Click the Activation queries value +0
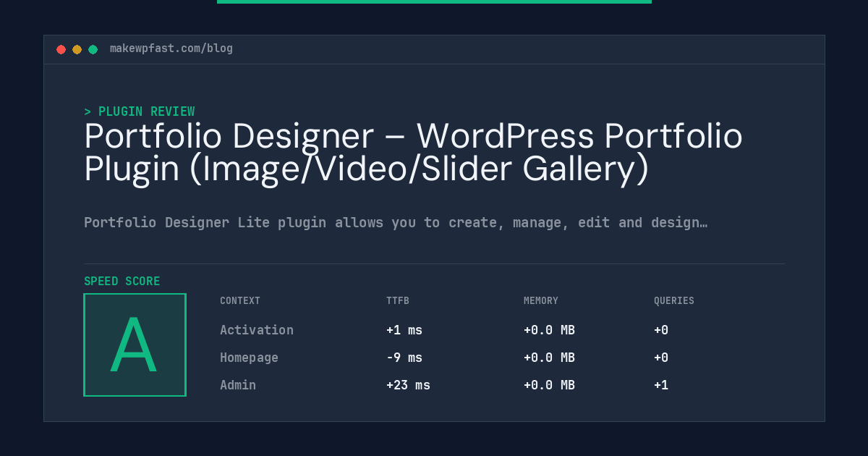The height and width of the screenshot is (456, 868). (661, 330)
